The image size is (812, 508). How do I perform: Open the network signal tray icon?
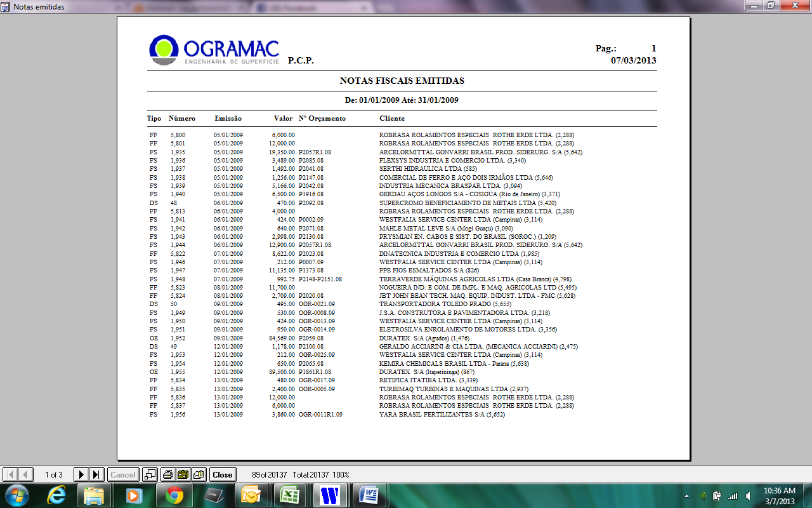733,495
